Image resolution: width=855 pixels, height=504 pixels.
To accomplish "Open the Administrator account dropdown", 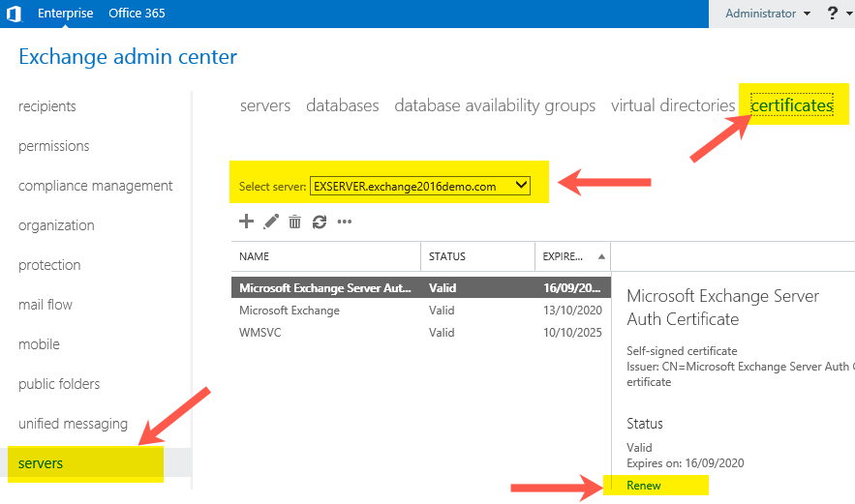I will pyautogui.click(x=760, y=14).
